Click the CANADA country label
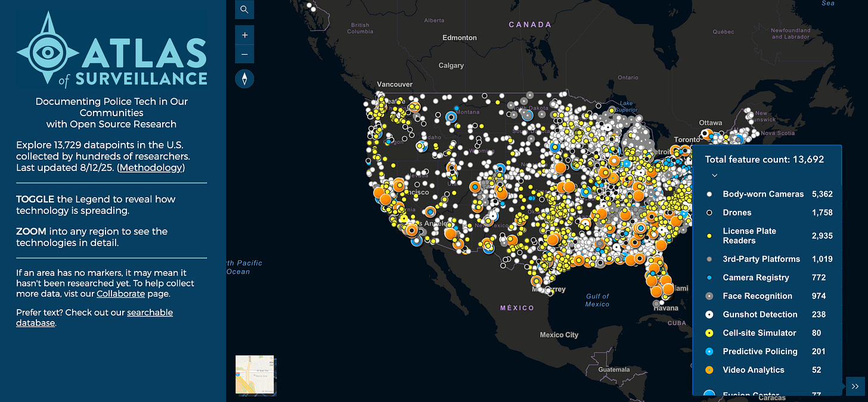 tap(530, 24)
